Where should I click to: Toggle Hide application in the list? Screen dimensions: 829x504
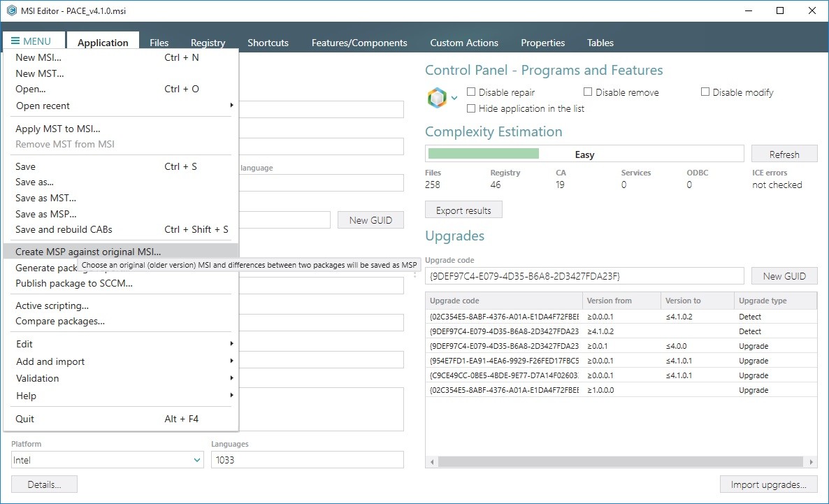pos(471,108)
